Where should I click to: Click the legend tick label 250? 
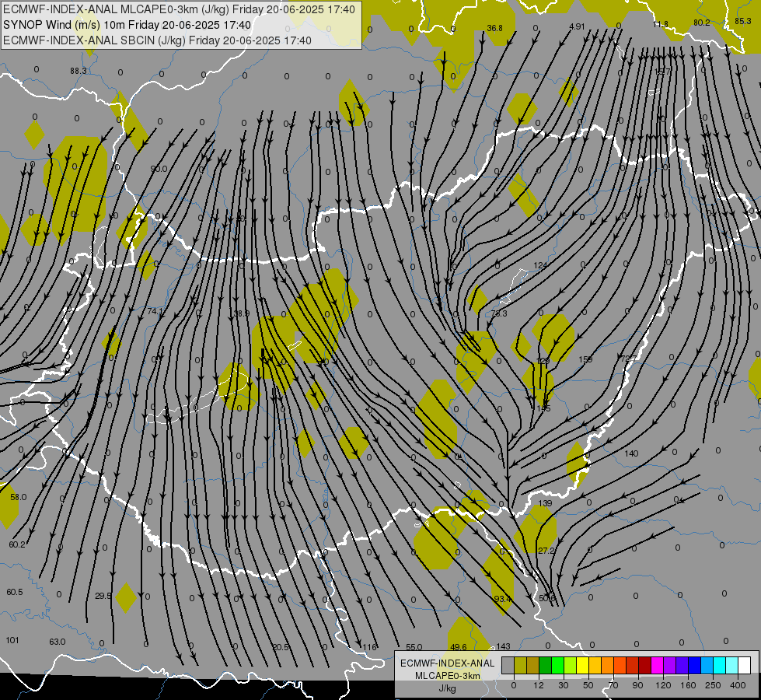click(713, 685)
